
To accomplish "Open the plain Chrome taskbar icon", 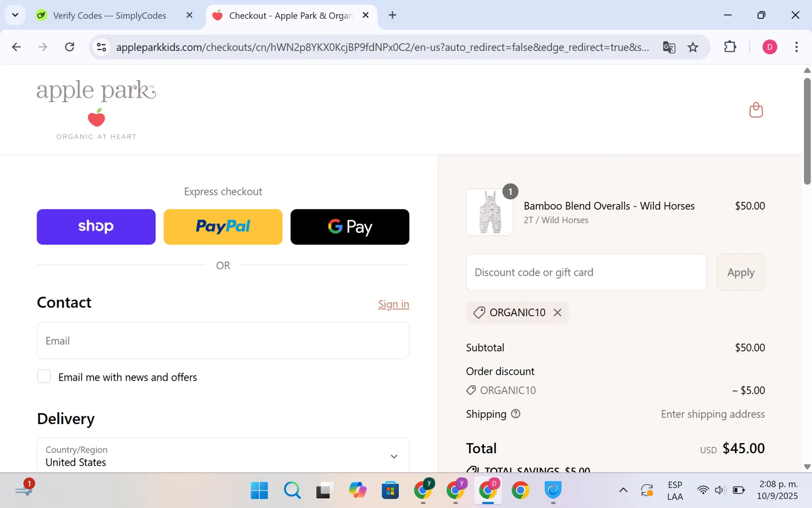I will click(520, 490).
